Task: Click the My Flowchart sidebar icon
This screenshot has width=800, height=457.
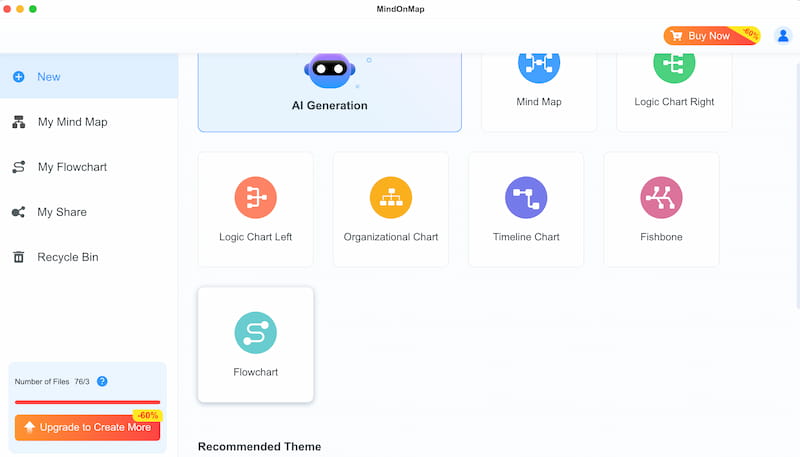Action: coord(18,167)
